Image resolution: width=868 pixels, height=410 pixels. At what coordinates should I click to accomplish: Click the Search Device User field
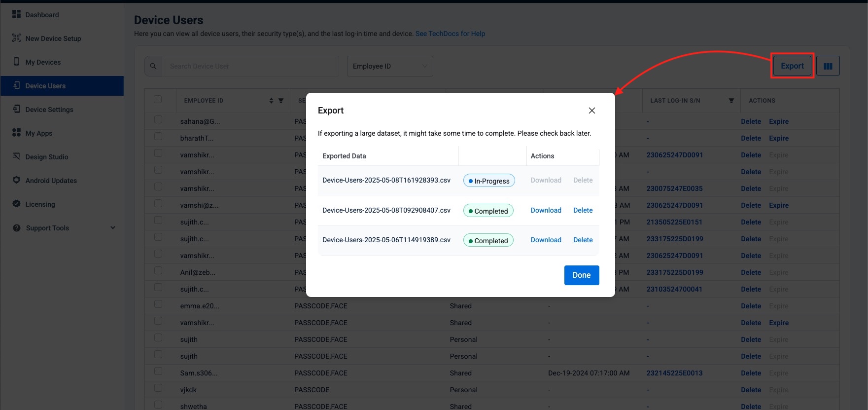[250, 66]
